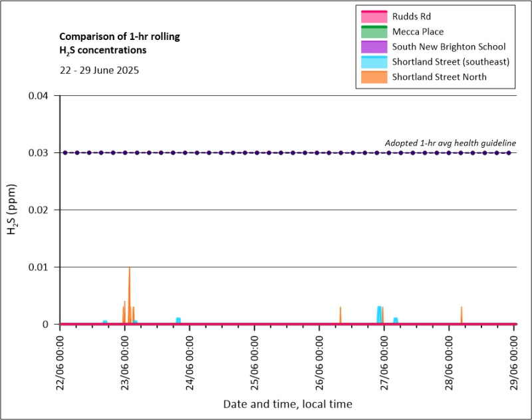Screen dimensions: 532x420
Task: Click the Adopted 1-hr avg health guideline label
Action: click(x=450, y=143)
